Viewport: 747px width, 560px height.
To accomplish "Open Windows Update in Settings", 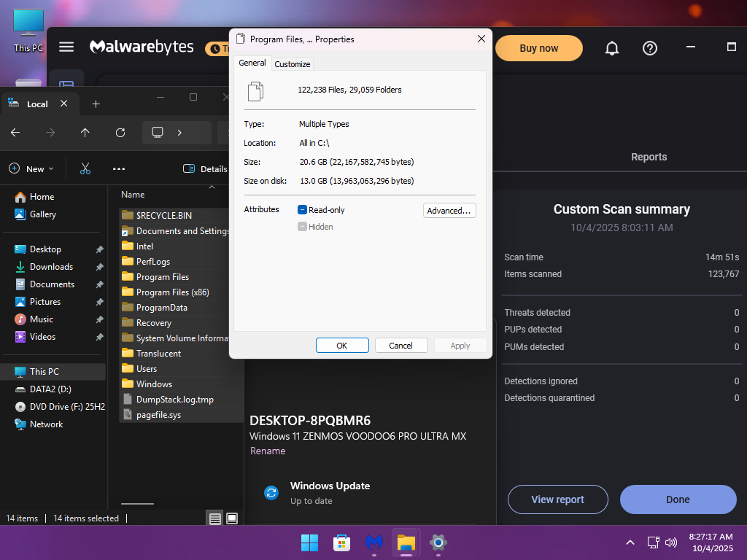I will point(330,492).
